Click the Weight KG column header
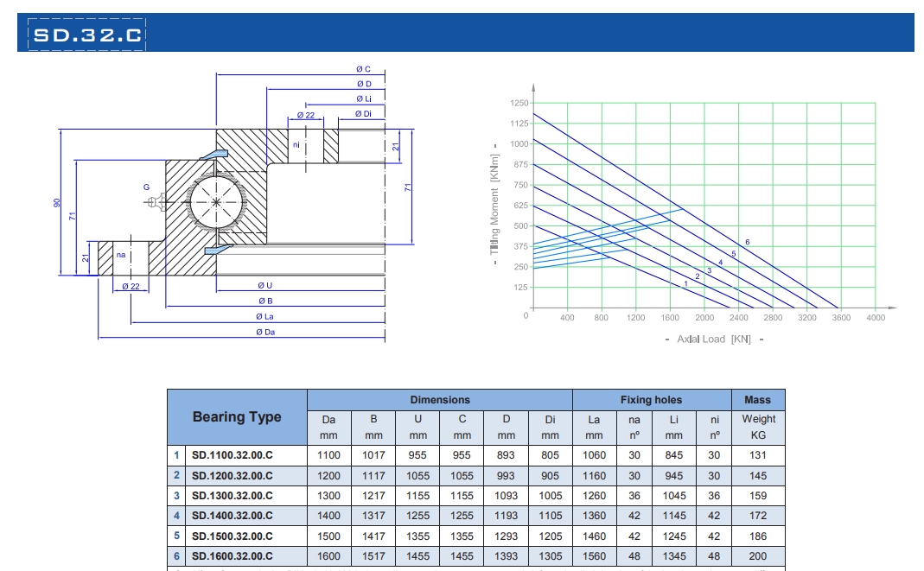This screenshot has width=924, height=571. (x=758, y=428)
